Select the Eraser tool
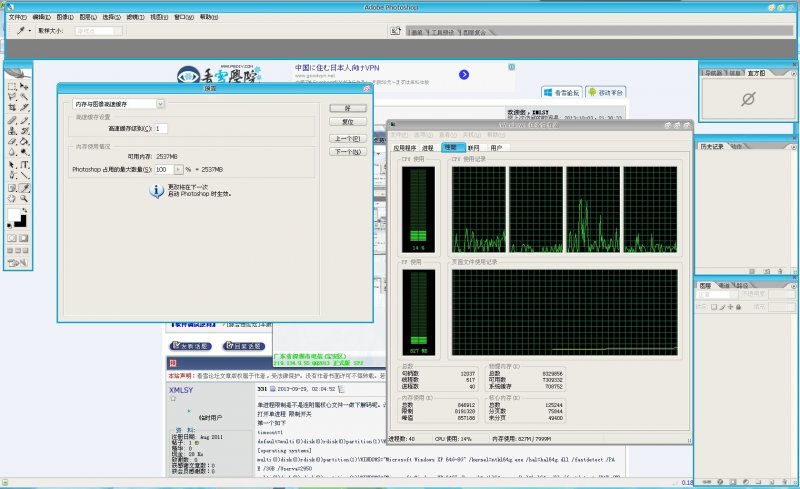 point(12,141)
